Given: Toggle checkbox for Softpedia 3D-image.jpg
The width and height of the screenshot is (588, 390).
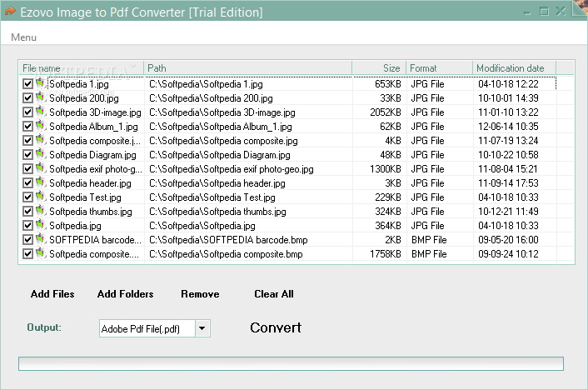Looking at the screenshot, I should pos(27,112).
